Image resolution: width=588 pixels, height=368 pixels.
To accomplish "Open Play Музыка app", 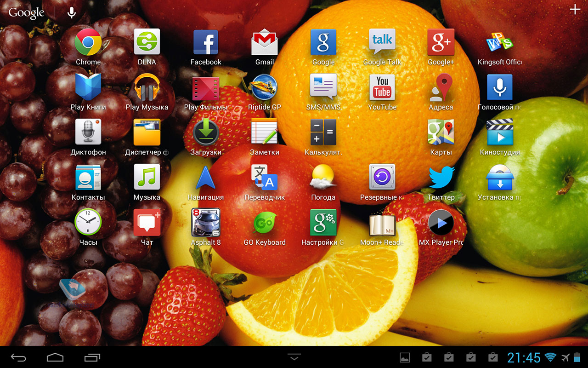I will tap(147, 87).
